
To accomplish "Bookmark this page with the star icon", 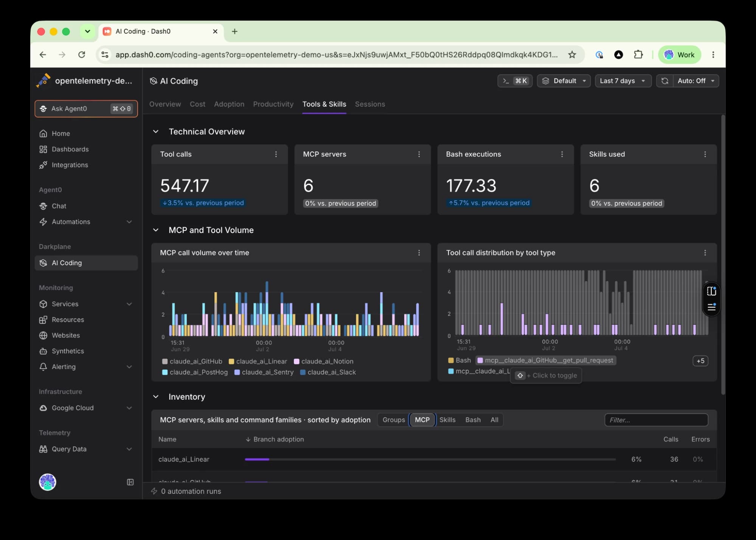I will pos(572,55).
